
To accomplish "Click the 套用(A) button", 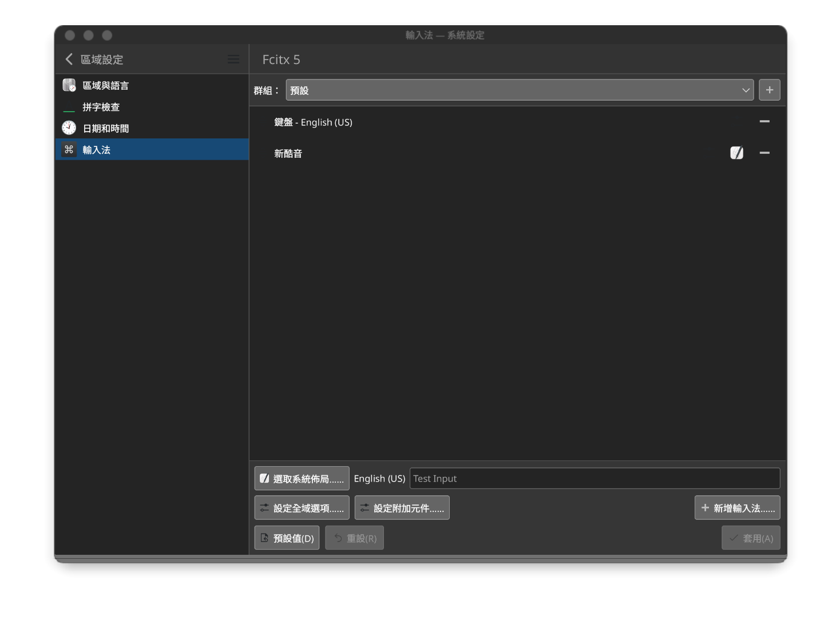I will pyautogui.click(x=751, y=538).
